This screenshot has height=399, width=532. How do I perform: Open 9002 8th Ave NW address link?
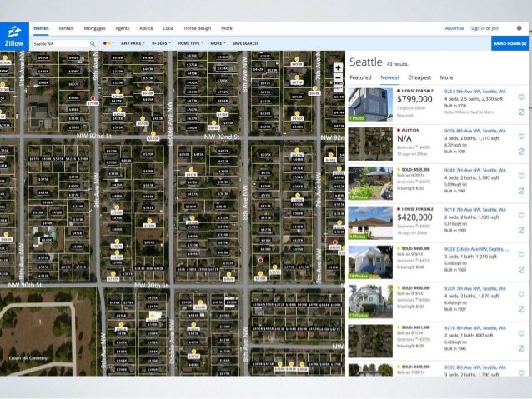click(x=475, y=367)
